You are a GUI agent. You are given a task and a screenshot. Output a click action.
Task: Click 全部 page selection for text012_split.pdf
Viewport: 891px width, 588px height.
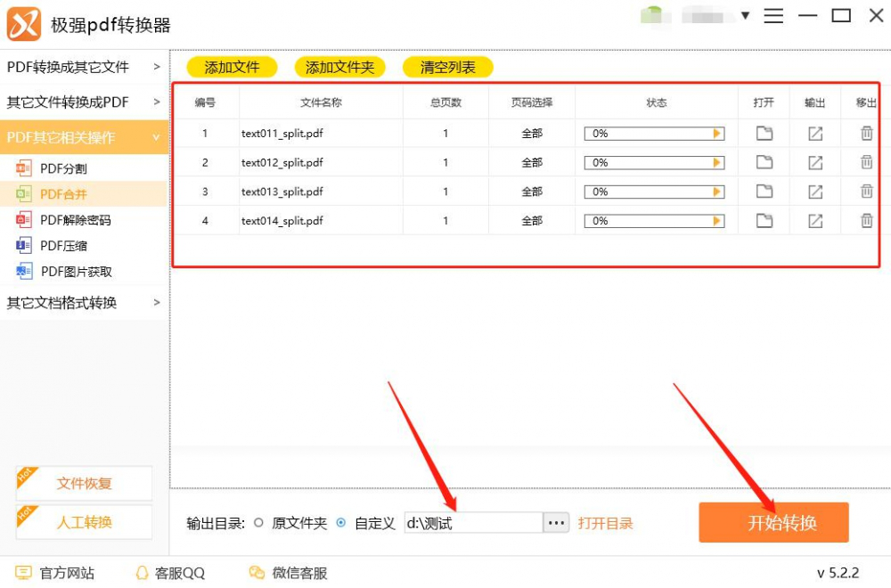(533, 162)
